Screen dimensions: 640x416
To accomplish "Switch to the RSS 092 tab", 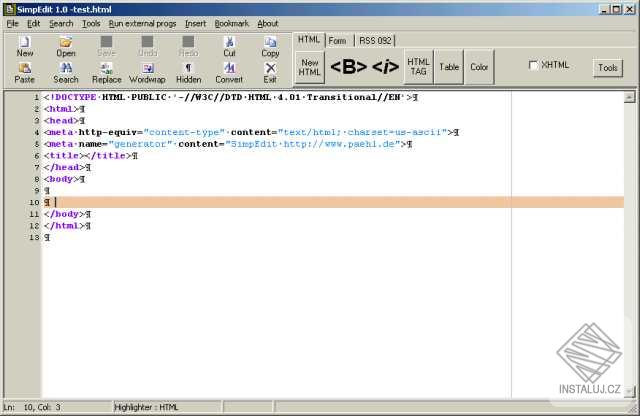I will point(375,41).
